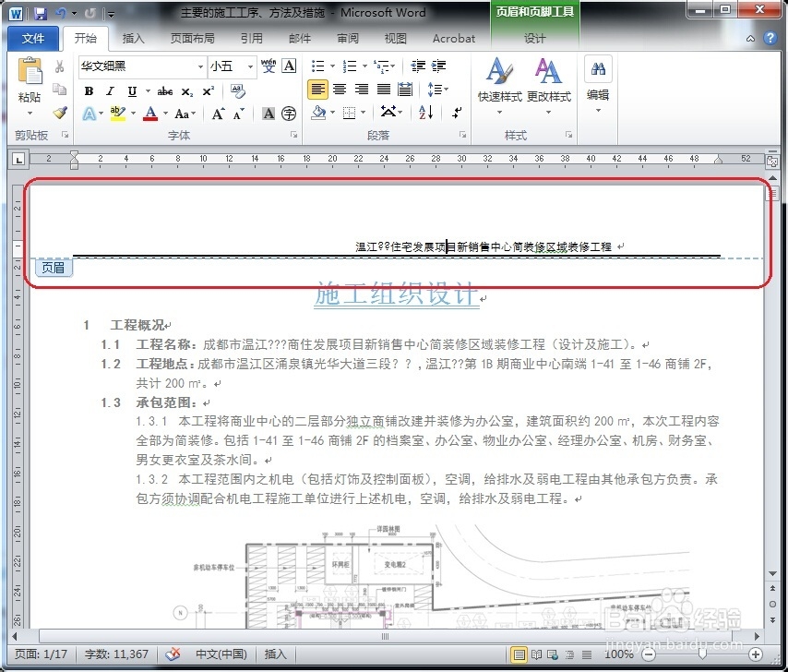The height and width of the screenshot is (672, 788).
Task: Toggle the Phonetic Guide icon
Action: coord(268,66)
